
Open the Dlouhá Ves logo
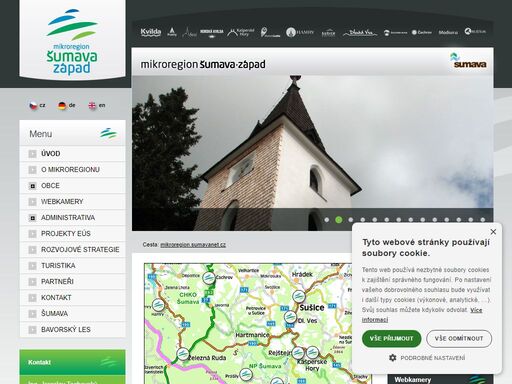(360, 33)
